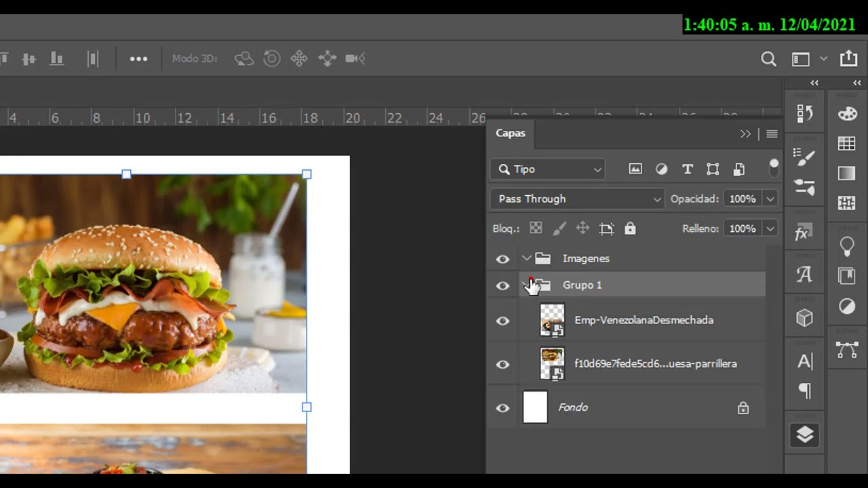Open the Character panel icon

805,362
